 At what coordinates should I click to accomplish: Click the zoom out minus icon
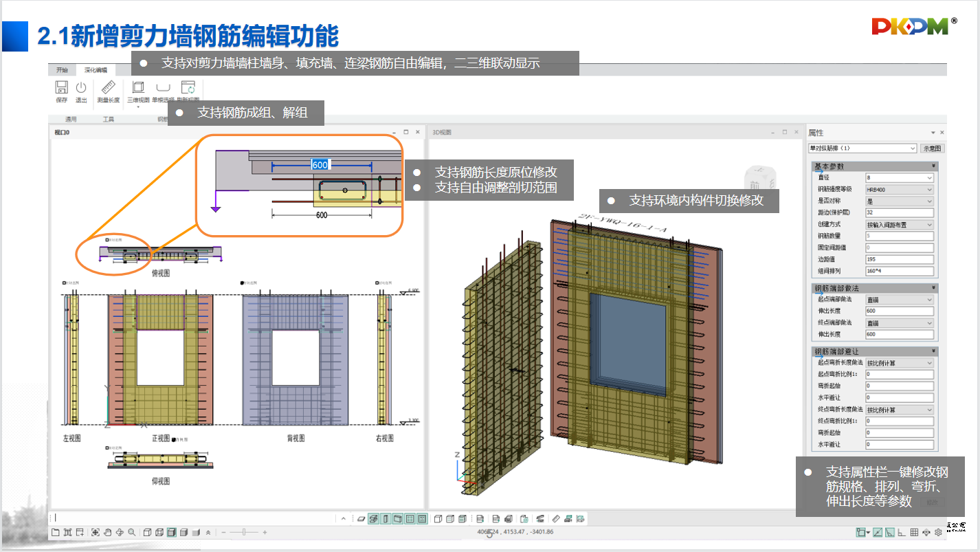(223, 532)
